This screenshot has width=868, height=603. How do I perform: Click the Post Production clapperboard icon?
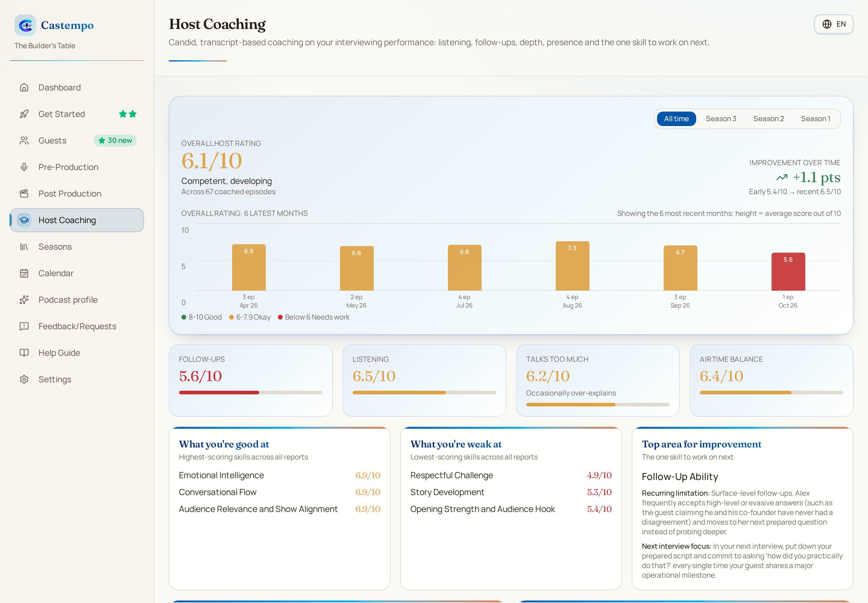24,194
